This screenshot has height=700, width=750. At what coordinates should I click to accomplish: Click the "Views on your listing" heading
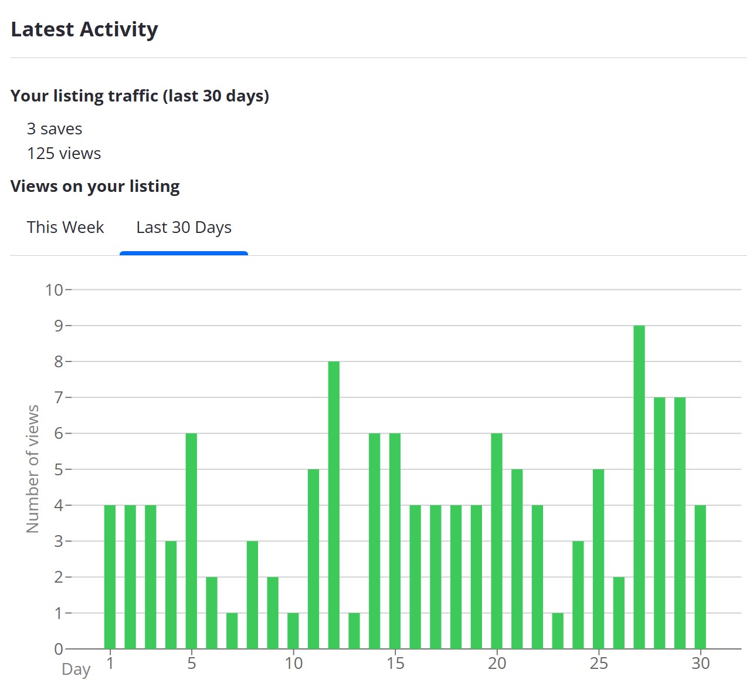(x=95, y=187)
